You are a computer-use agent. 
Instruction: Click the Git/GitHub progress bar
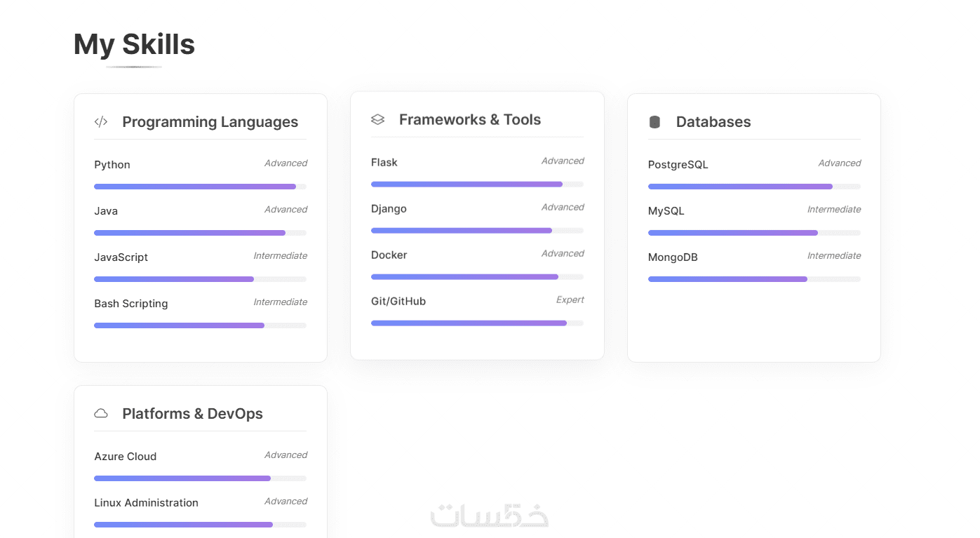click(x=477, y=323)
